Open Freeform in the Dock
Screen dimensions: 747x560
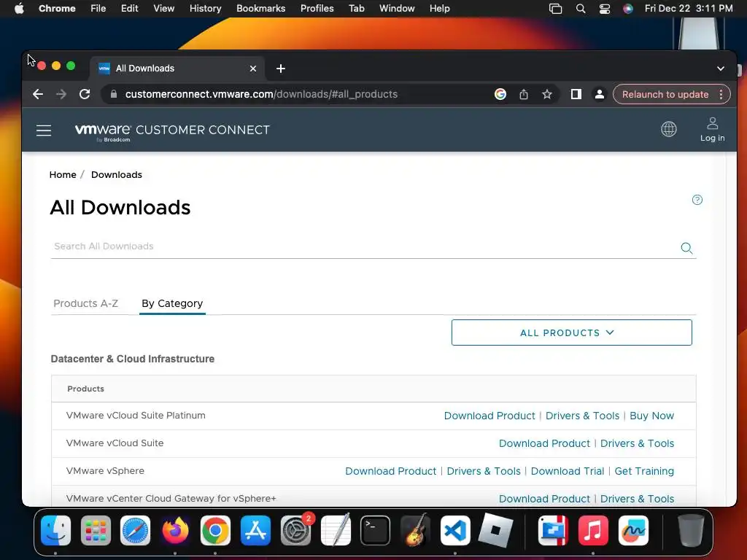(633, 530)
